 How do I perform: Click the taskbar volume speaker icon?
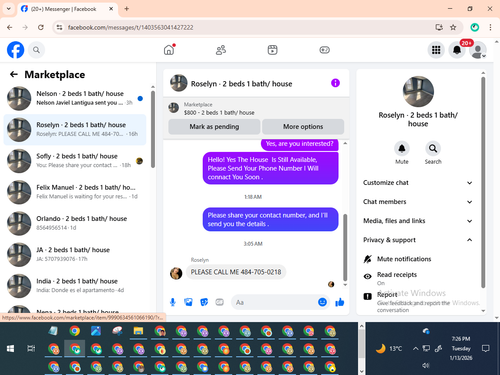pos(426,366)
